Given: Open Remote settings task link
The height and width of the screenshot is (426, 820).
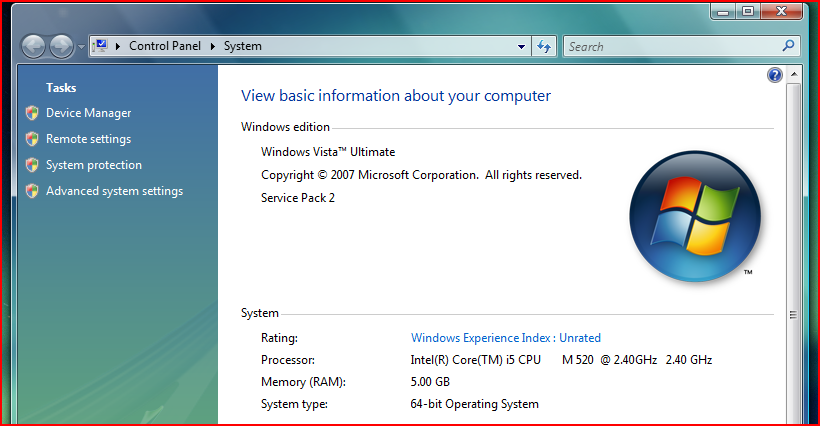Looking at the screenshot, I should (88, 139).
